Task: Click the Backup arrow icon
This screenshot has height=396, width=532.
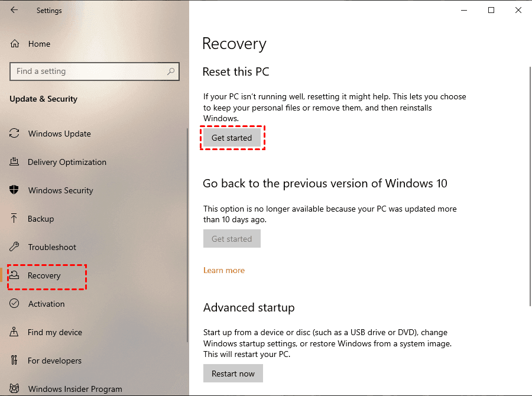Action: (15, 219)
